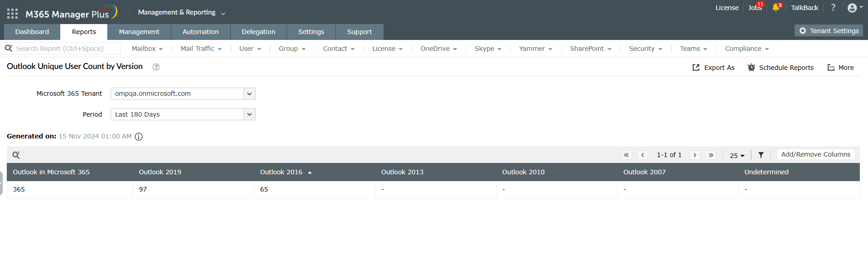The width and height of the screenshot is (868, 271).
Task: Open the app launcher grid icon
Action: [13, 14]
